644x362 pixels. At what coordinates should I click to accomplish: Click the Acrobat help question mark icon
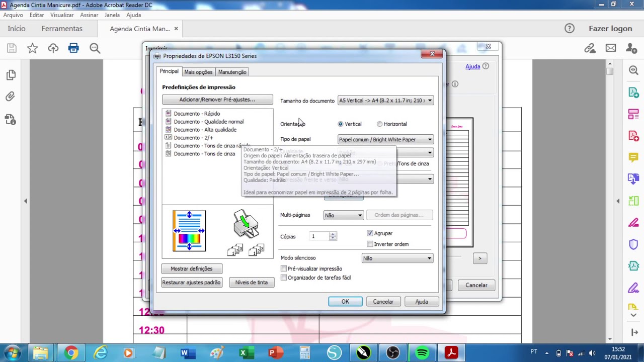pyautogui.click(x=570, y=29)
